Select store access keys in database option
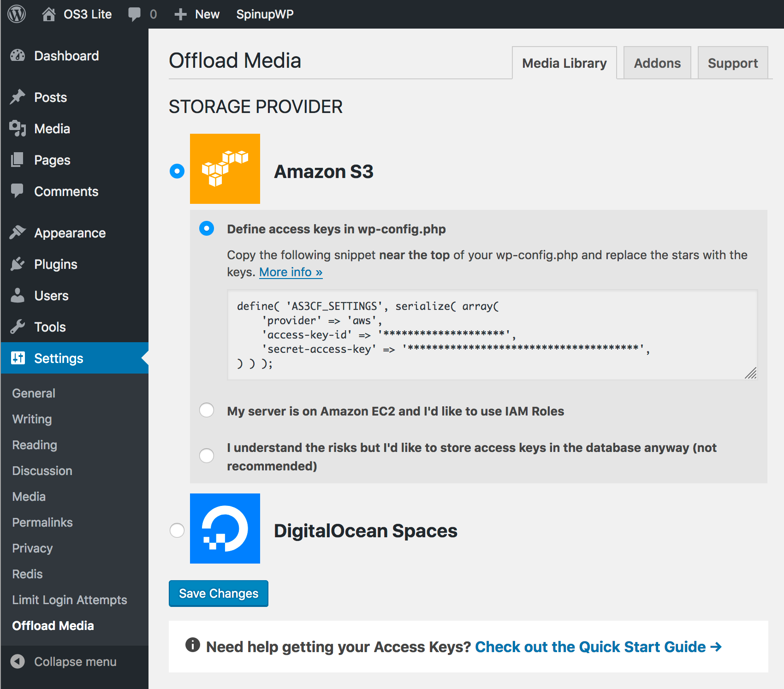The height and width of the screenshot is (689, 784). tap(207, 456)
